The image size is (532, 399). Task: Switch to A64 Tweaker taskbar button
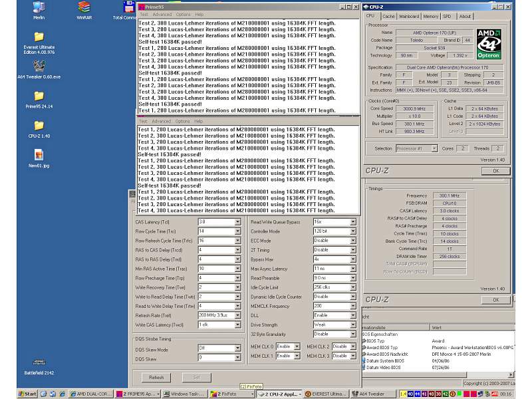tap(372, 394)
